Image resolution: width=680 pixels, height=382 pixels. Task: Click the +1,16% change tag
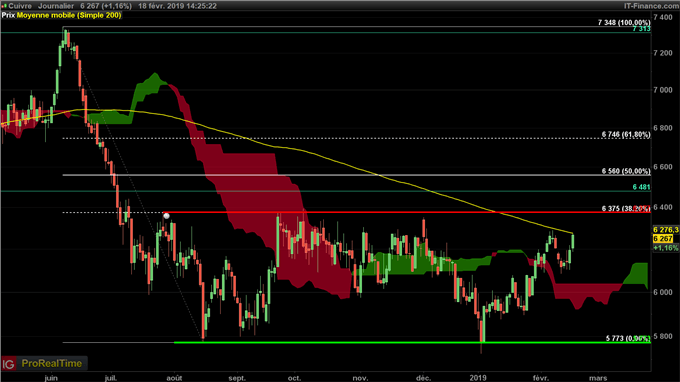666,248
